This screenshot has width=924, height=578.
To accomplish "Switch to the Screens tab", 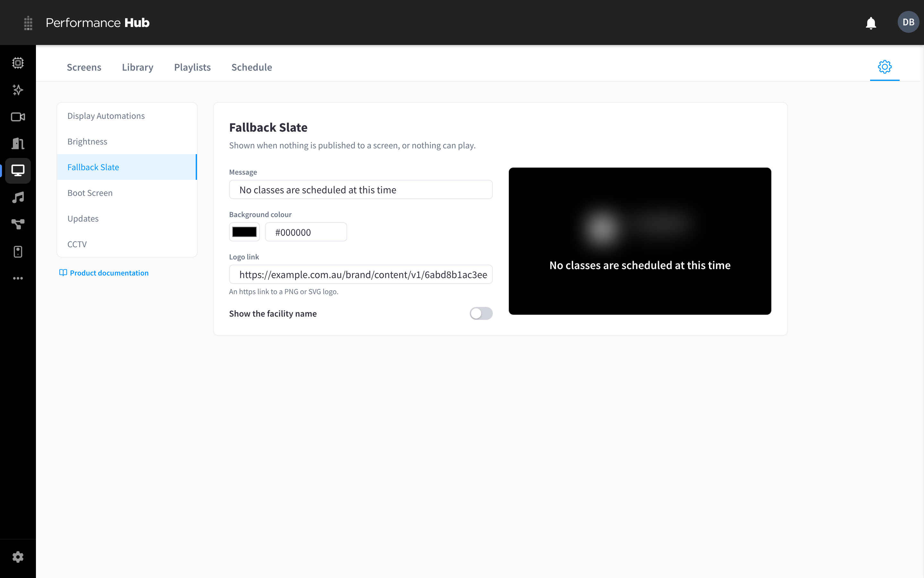I will pos(84,67).
